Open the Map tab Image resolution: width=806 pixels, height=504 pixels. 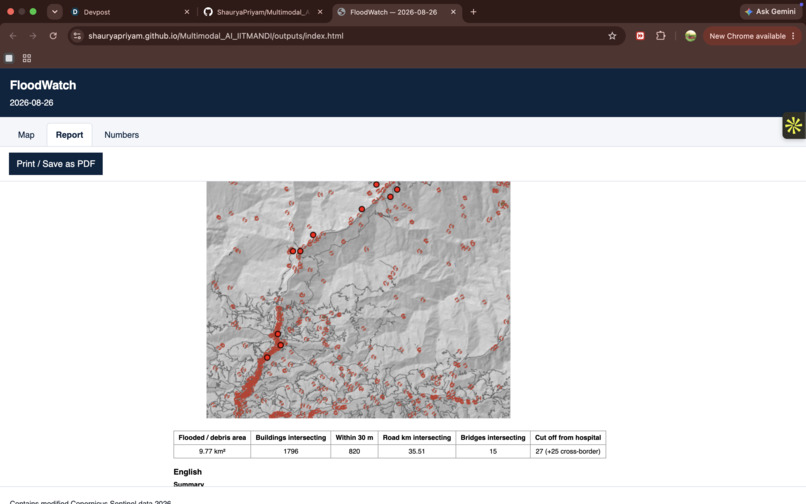(x=26, y=135)
